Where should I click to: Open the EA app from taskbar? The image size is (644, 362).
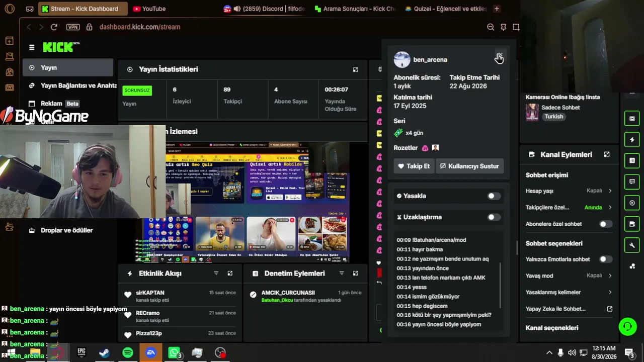click(151, 353)
